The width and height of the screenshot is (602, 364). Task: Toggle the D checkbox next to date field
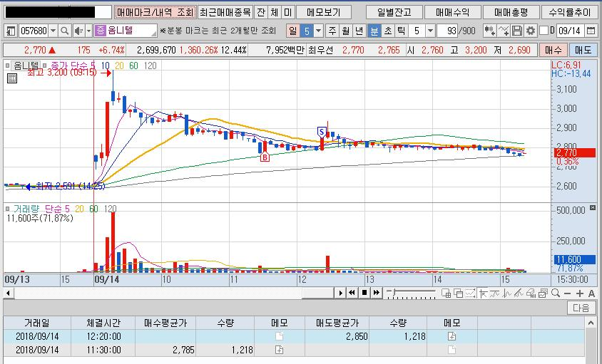(x=544, y=31)
